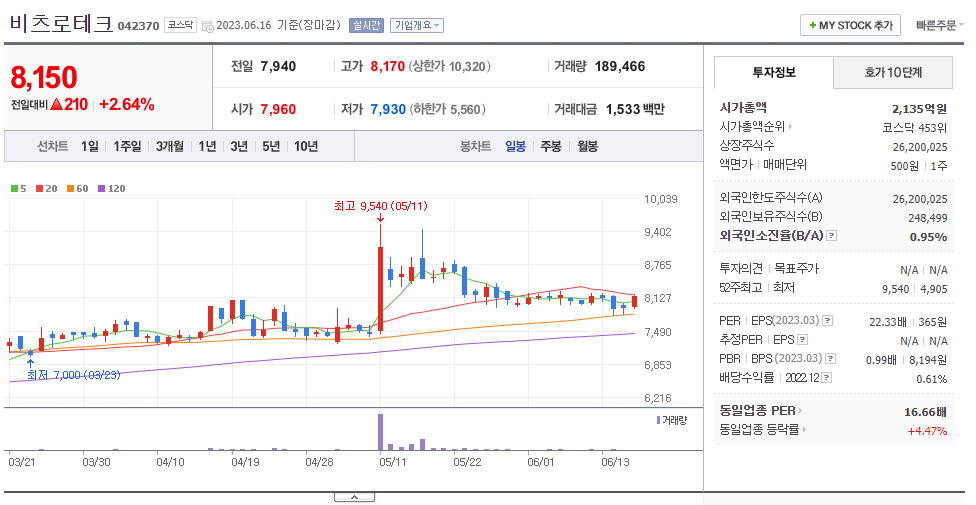The width and height of the screenshot is (976, 505).
Task: Click the price change +2.64%
Action: point(126,105)
